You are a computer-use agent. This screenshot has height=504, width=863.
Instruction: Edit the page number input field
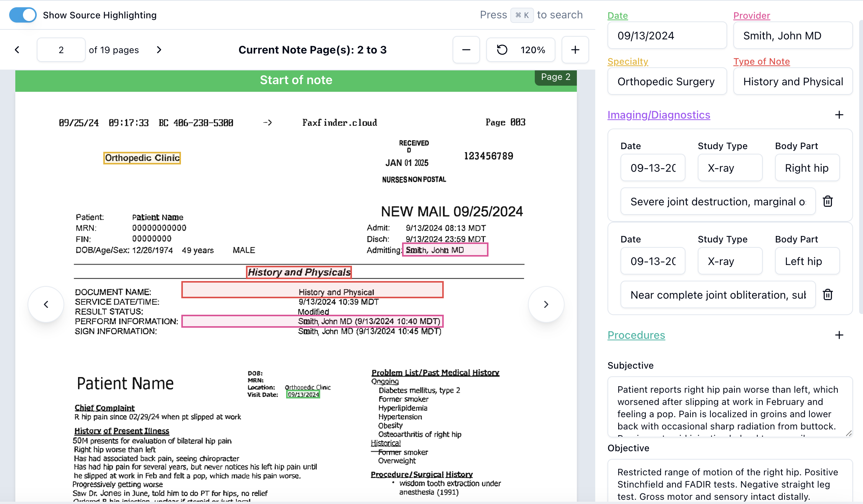pyautogui.click(x=61, y=50)
